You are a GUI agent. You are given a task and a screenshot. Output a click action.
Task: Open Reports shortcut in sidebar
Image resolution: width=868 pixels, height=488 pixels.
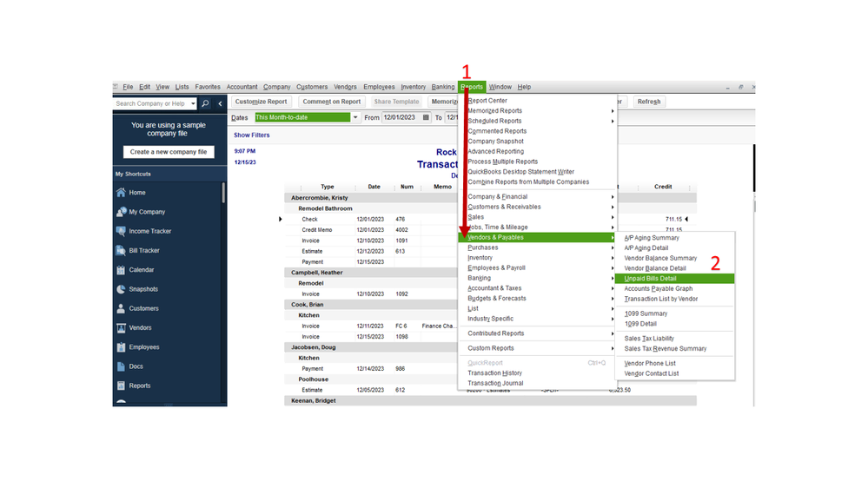140,386
